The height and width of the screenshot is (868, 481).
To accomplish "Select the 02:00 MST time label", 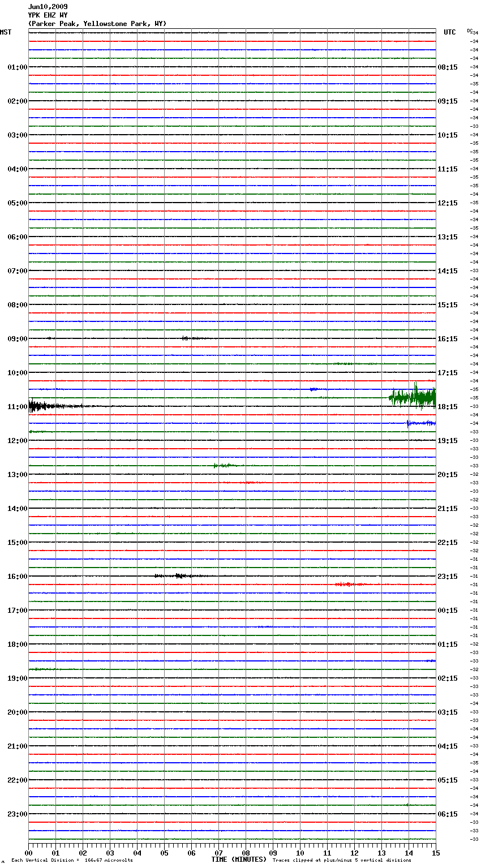I will (17, 101).
